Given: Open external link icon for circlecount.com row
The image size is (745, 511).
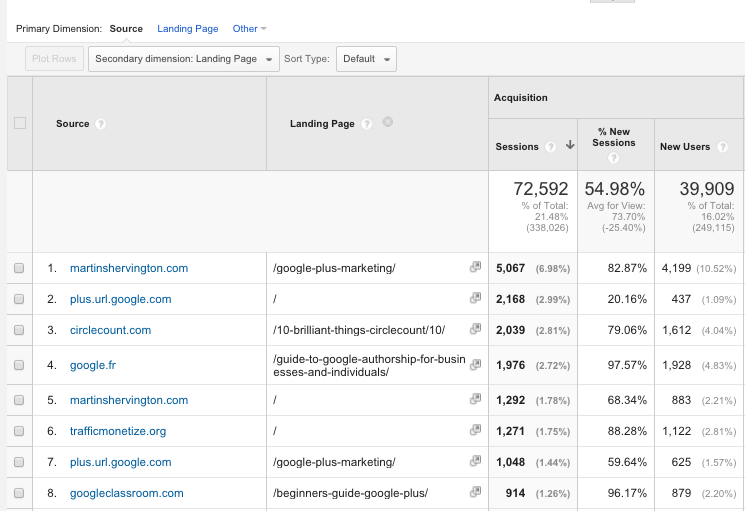Looking at the screenshot, I should point(475,329).
